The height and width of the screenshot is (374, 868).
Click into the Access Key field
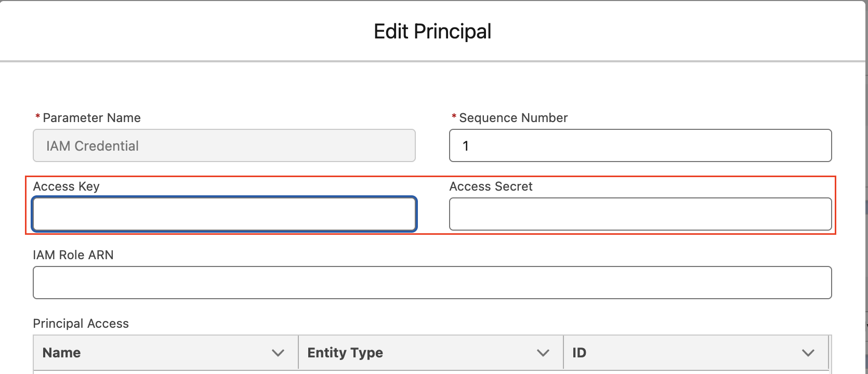pyautogui.click(x=224, y=214)
